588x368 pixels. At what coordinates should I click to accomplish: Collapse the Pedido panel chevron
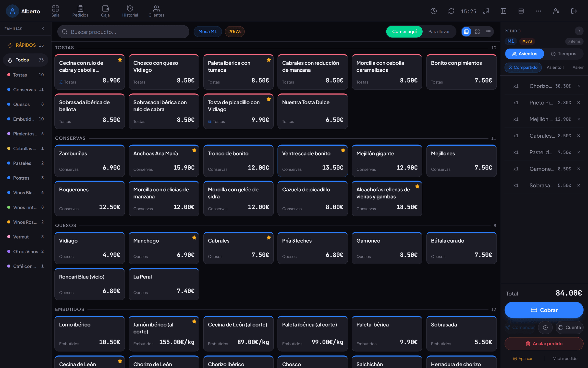click(579, 31)
